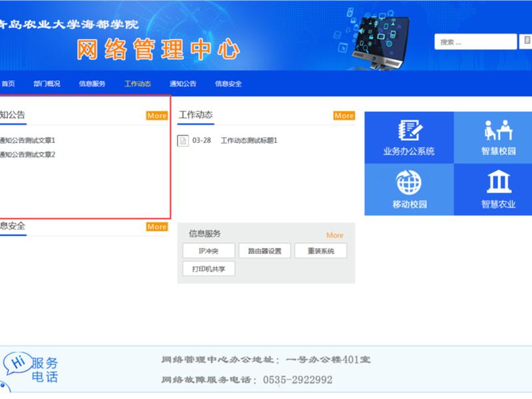Open article 通知公告测试文章2
Screen dimensions: 532x399
click(x=27, y=155)
